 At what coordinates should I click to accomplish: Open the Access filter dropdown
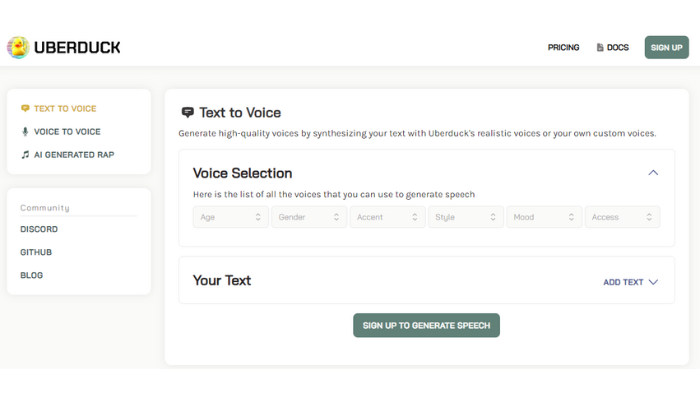[622, 217]
